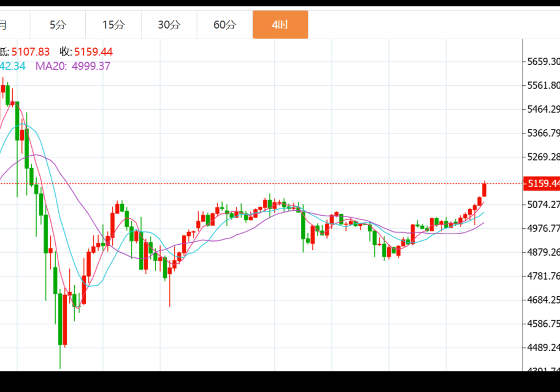560x392 pixels.
Task: Click the 5561.80 price axis label
Action: coord(543,85)
